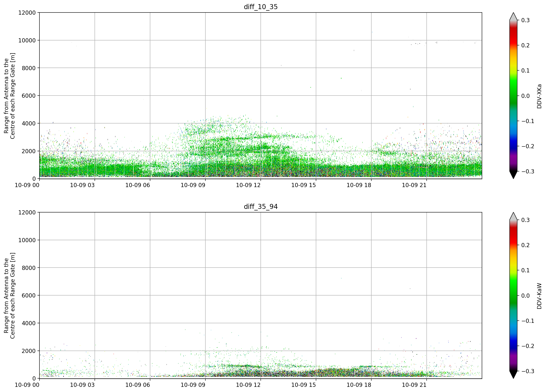Click the bottom plot x-axis label 10-09 09
Screen dimensions: 546x392
[x=193, y=385]
